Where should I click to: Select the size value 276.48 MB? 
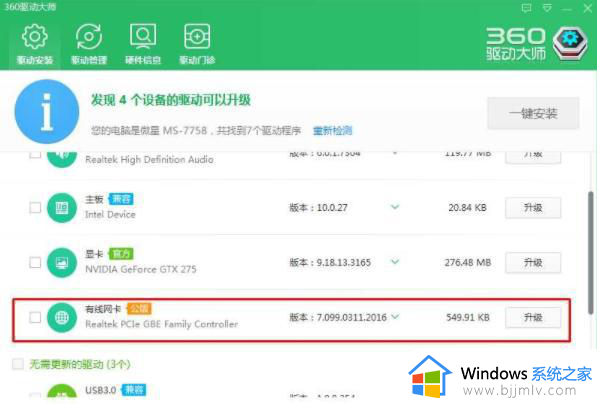pyautogui.click(x=468, y=262)
